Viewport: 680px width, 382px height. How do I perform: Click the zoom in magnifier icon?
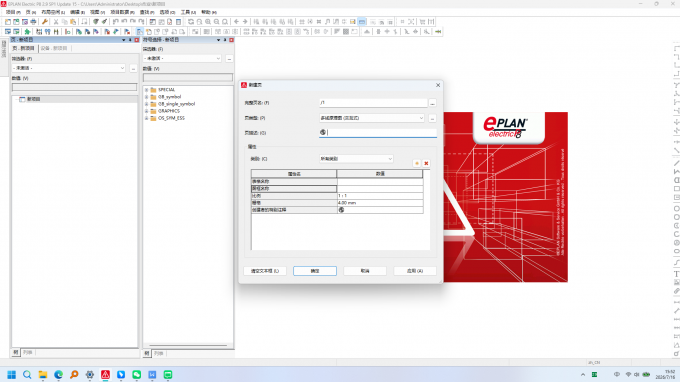[208, 22]
